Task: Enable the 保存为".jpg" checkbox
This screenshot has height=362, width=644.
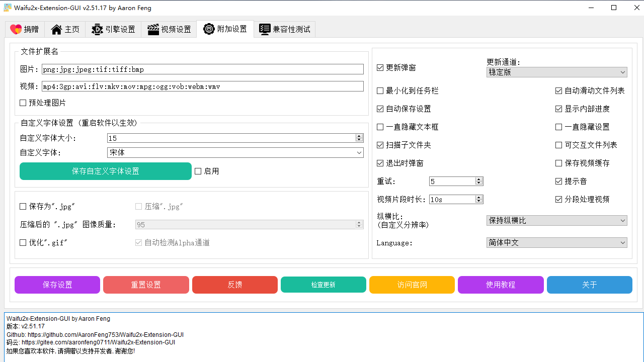Action: [x=23, y=206]
